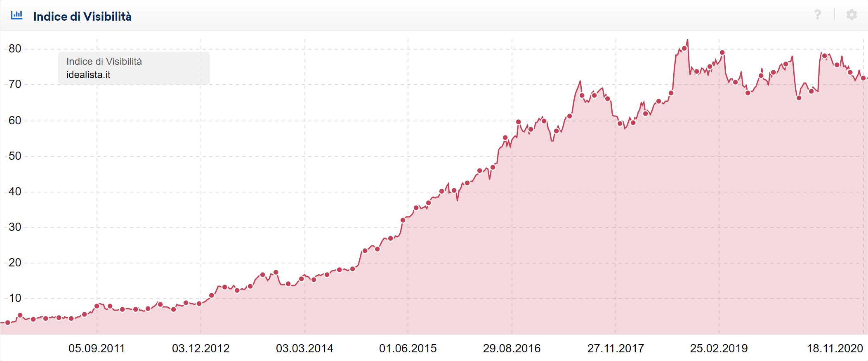868x361 pixels.
Task: Click the 29.08.2016 date label
Action: click(x=512, y=349)
